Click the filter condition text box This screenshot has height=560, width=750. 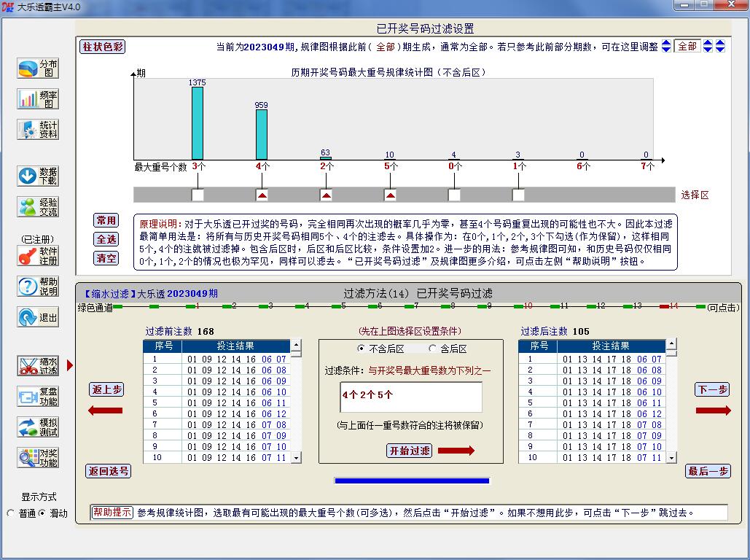click(x=411, y=397)
